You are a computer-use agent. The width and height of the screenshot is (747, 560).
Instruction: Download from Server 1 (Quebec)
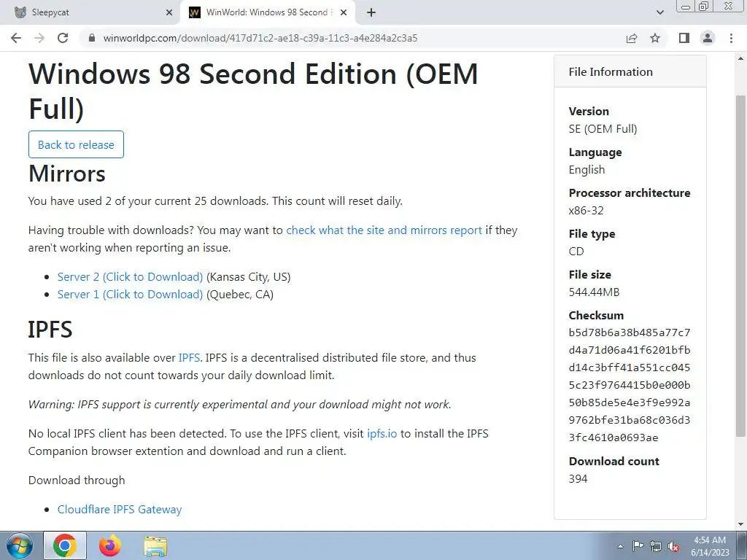point(130,295)
